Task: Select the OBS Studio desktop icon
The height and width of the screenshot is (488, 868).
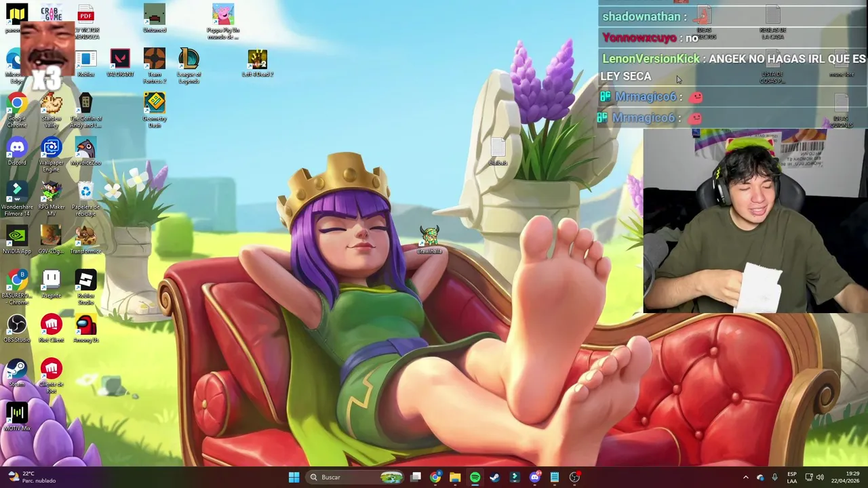Action: coord(17,329)
